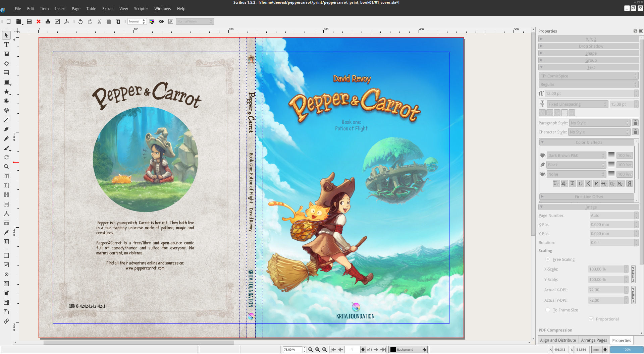Click the text fill shade 100 % control
Image resolution: width=644 pixels, height=354 pixels.
tap(625, 156)
